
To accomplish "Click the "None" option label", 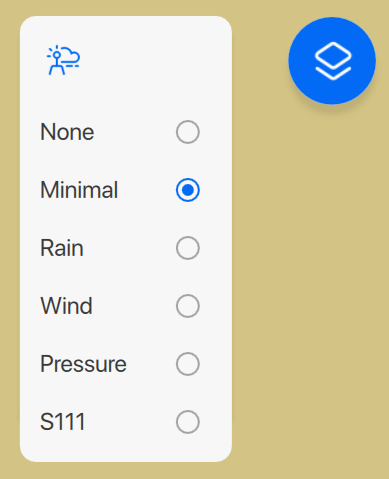I will pyautogui.click(x=67, y=132).
